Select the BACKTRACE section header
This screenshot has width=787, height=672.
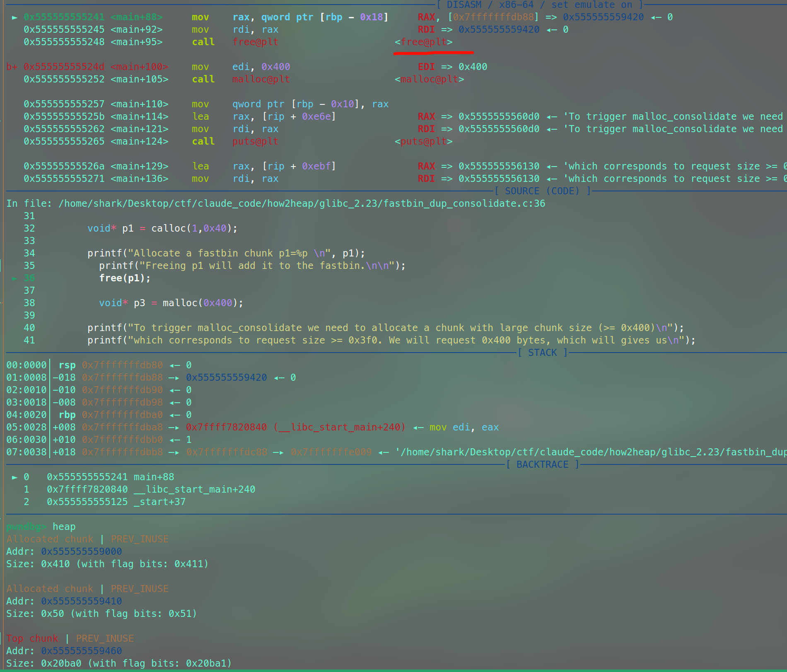[x=542, y=464]
